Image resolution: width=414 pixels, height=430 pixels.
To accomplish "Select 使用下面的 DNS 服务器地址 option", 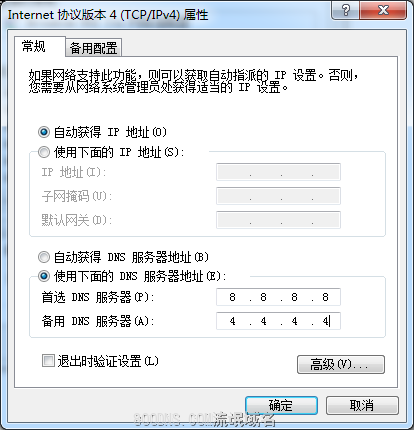I will (44, 276).
